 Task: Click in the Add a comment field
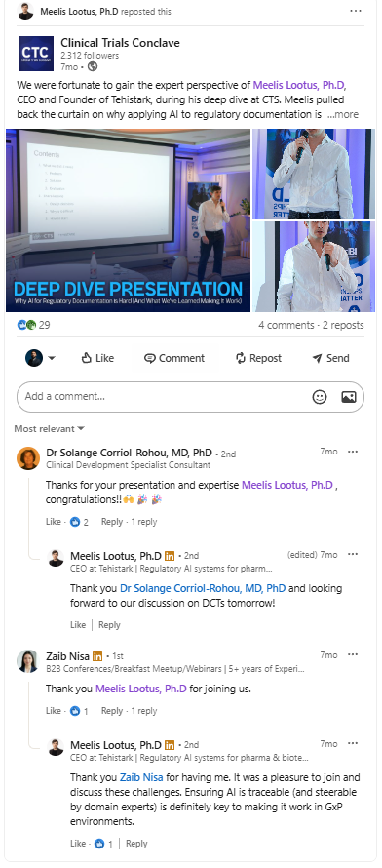pos(190,396)
